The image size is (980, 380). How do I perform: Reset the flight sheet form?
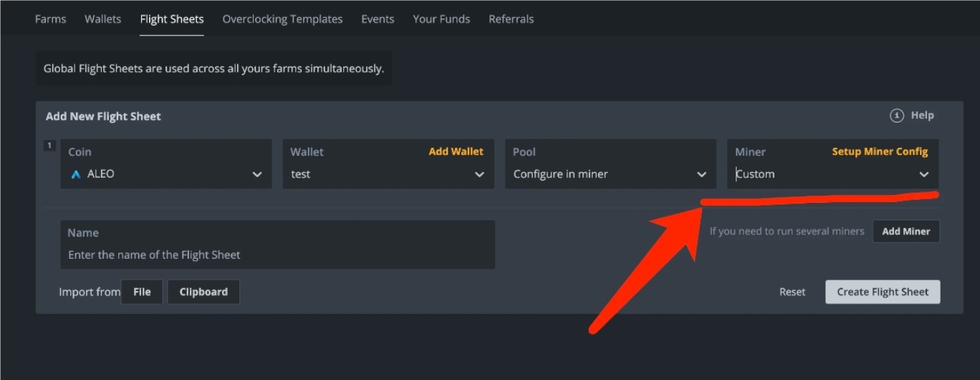point(792,292)
